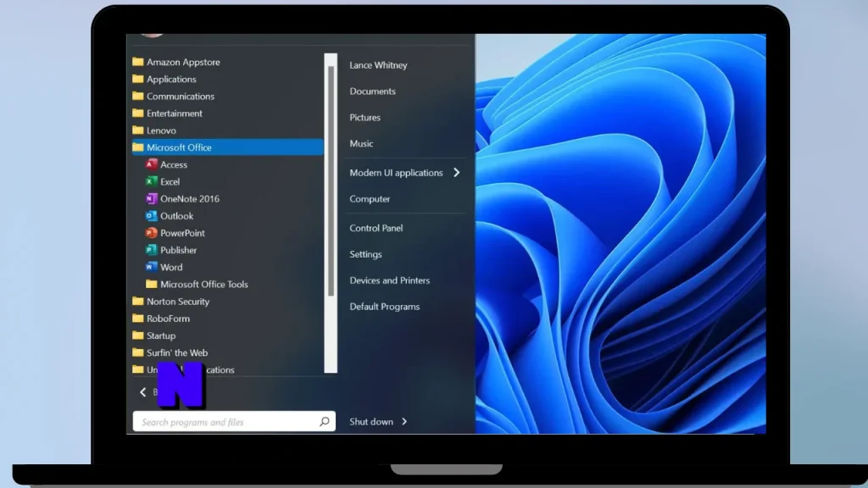Click the Applications folder icon
Viewport: 868px width, 488px height.
tap(138, 79)
